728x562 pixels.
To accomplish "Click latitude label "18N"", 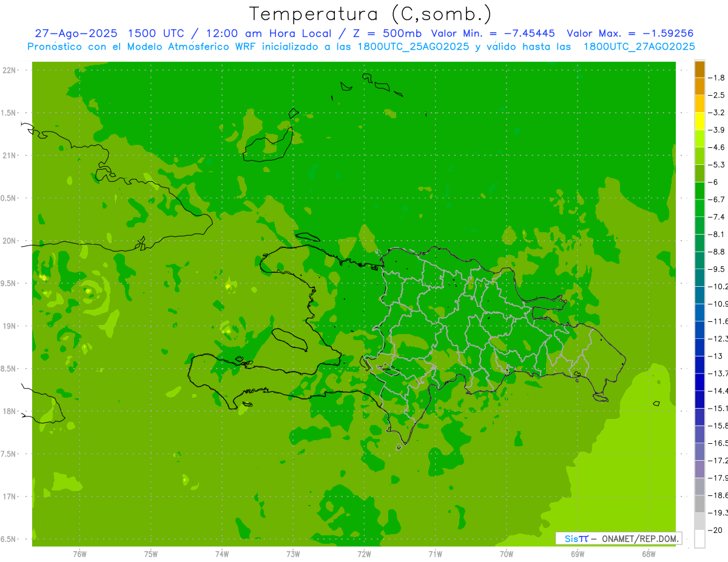I will [9, 411].
